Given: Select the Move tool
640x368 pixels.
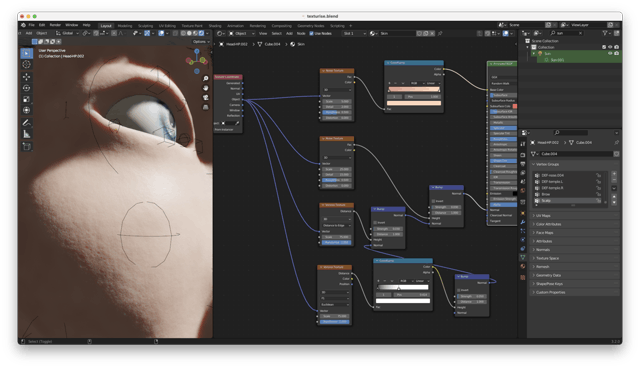Looking at the screenshot, I should [27, 77].
